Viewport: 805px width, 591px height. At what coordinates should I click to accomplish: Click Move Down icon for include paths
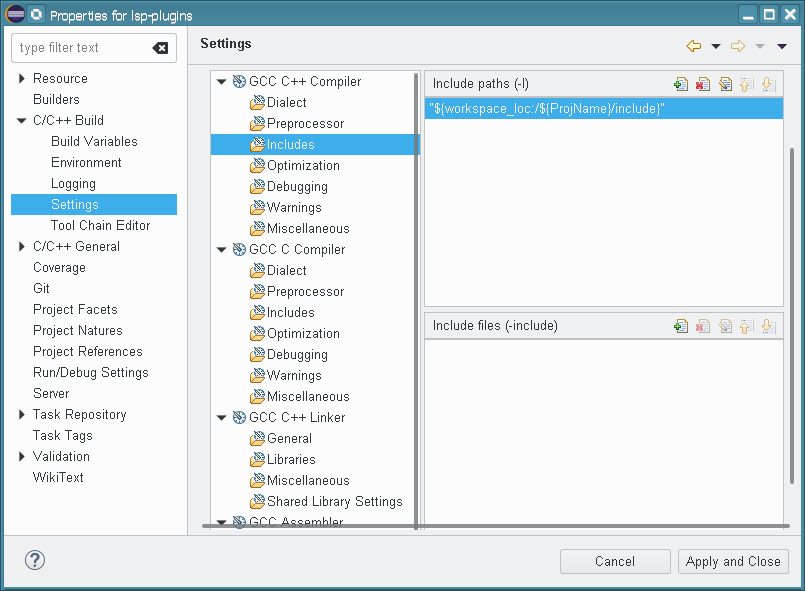click(768, 85)
